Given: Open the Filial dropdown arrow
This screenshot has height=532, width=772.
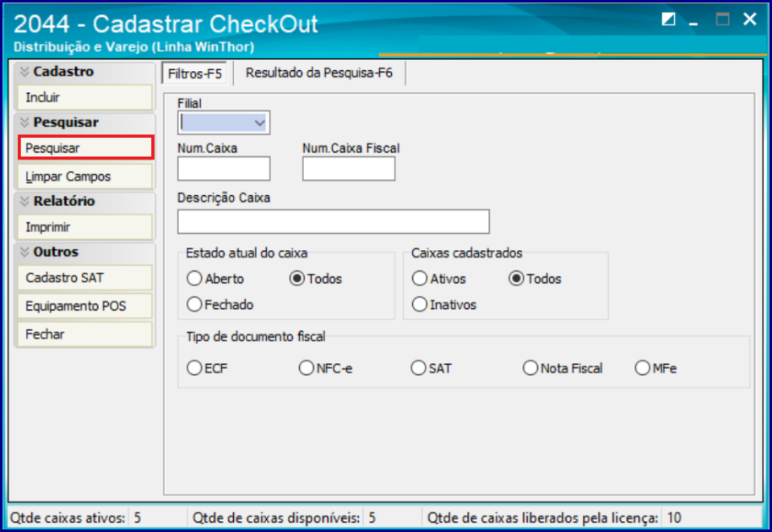Looking at the screenshot, I should (259, 123).
